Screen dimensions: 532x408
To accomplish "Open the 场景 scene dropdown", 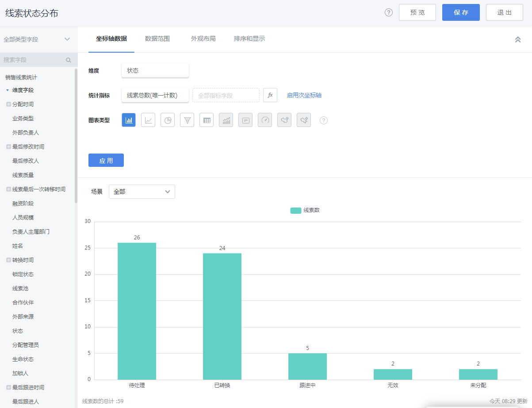I will point(142,192).
